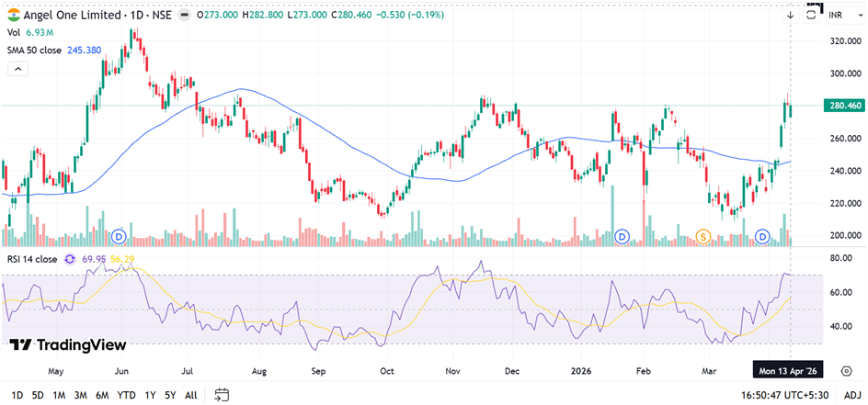The width and height of the screenshot is (868, 405).
Task: Select the 1M time range
Action: pyautogui.click(x=58, y=395)
